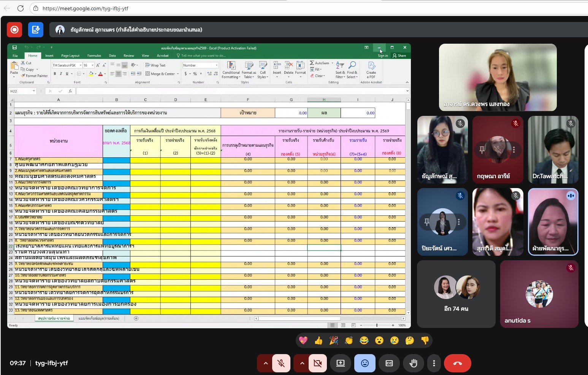This screenshot has height=375, width=588.
Task: Unmute the microphone in the call toolbar
Action: point(281,363)
